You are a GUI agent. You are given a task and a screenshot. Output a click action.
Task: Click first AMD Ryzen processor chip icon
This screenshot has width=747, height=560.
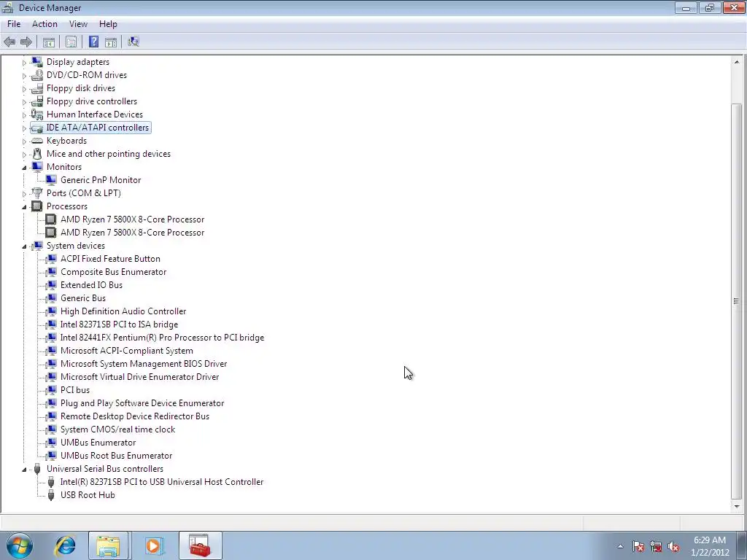click(x=50, y=219)
